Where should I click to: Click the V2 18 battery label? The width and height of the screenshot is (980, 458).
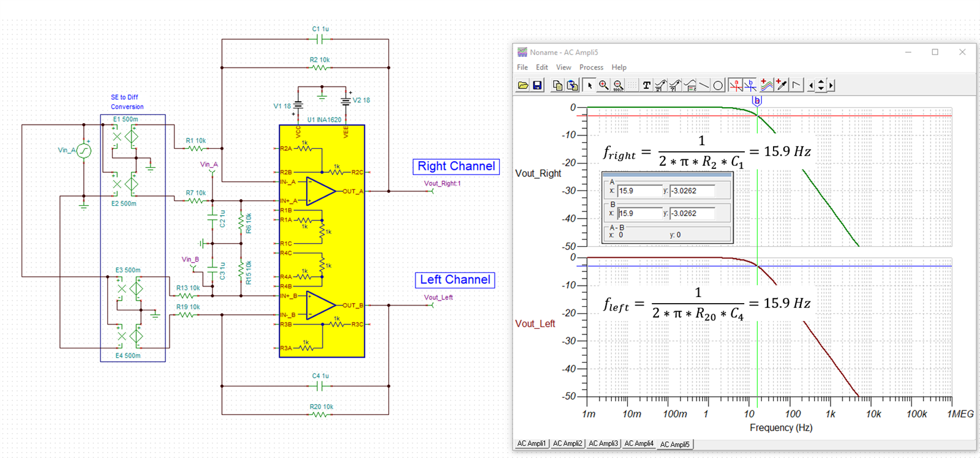coord(361,100)
